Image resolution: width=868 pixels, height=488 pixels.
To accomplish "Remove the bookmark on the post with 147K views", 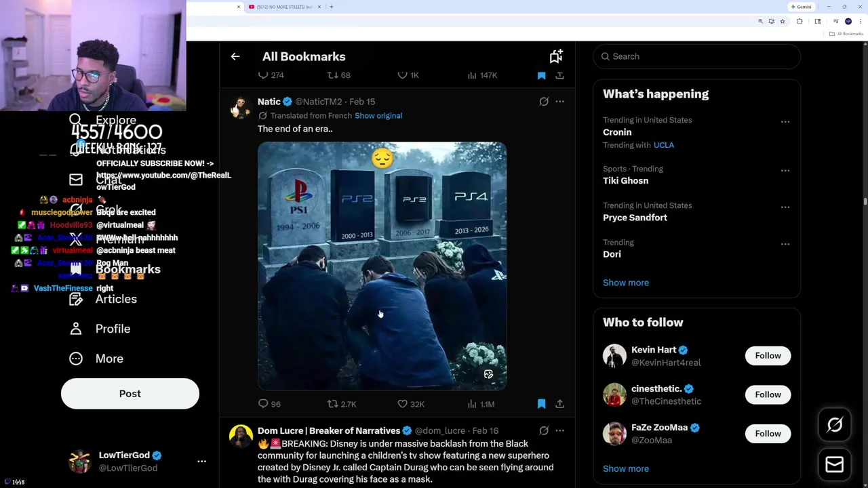I will click(541, 75).
